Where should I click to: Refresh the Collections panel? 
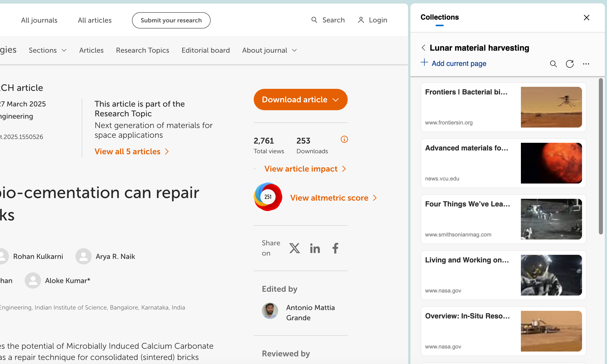coord(570,64)
